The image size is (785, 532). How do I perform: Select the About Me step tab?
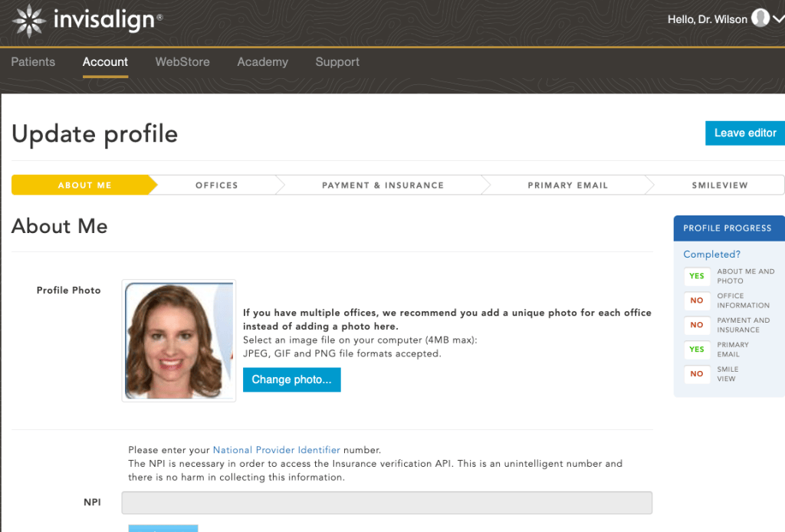pyautogui.click(x=84, y=186)
